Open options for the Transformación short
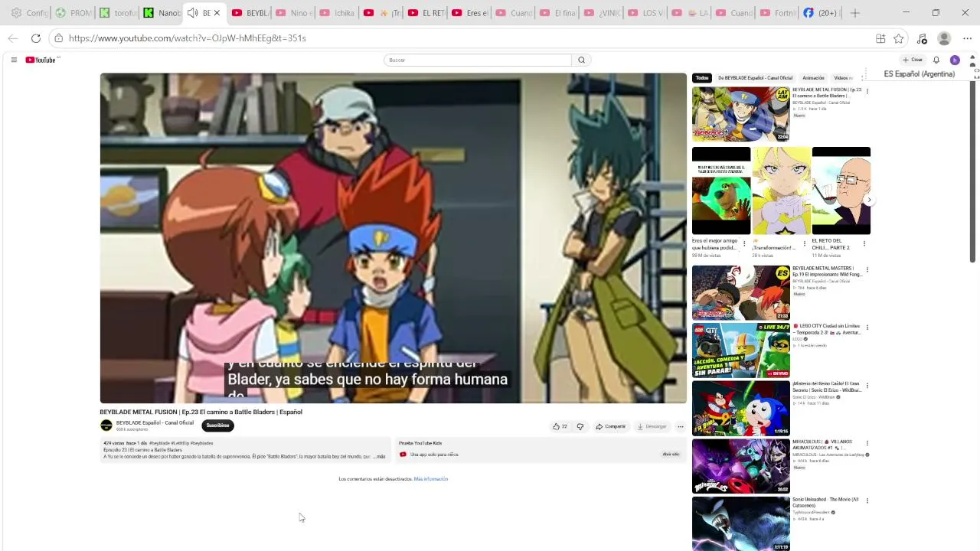 pyautogui.click(x=804, y=244)
